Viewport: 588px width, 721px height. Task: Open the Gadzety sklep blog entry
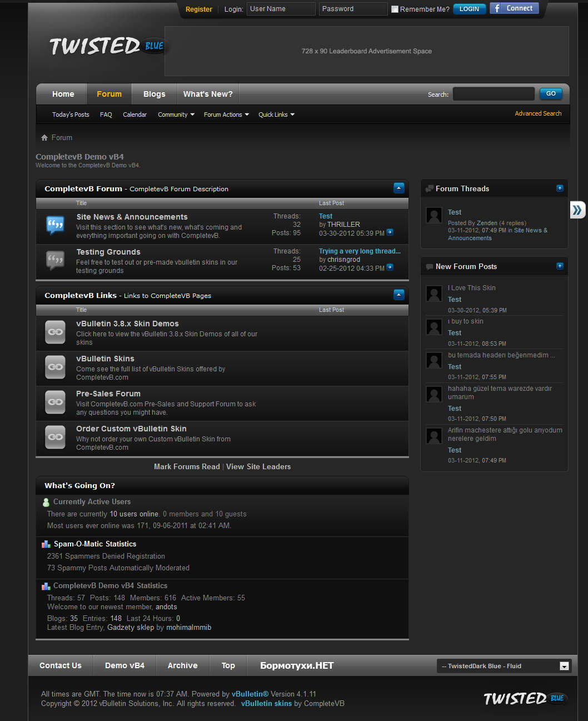click(131, 627)
